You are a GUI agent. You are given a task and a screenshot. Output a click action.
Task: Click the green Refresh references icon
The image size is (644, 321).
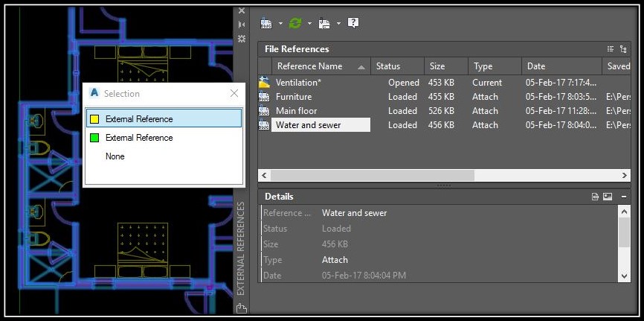point(295,23)
